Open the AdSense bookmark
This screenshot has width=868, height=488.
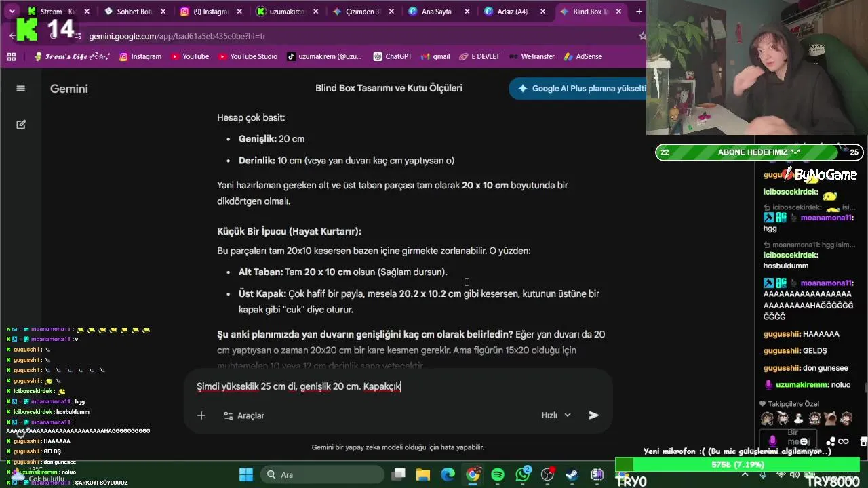pos(583,57)
